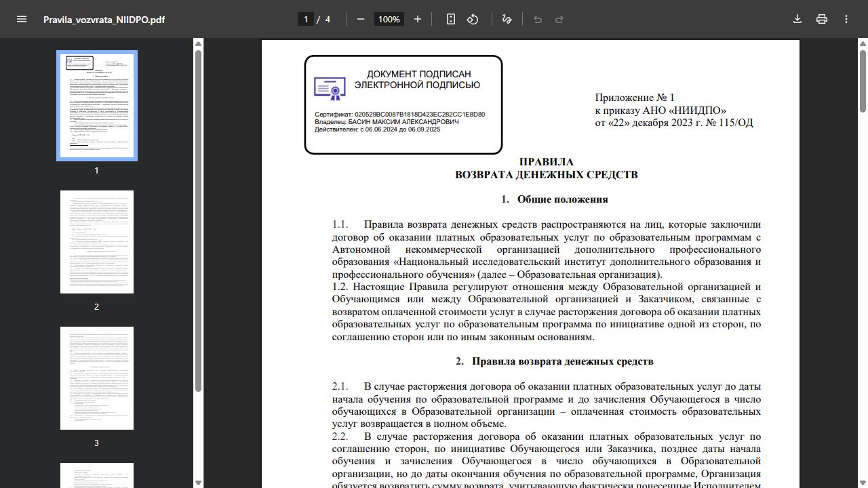The image size is (868, 488).
Task: Click the section title "Общие положения"
Action: [562, 199]
